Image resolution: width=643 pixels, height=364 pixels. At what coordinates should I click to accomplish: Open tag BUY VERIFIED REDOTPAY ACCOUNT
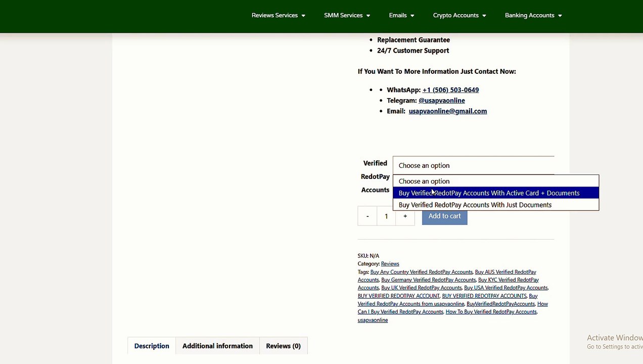tap(398, 296)
